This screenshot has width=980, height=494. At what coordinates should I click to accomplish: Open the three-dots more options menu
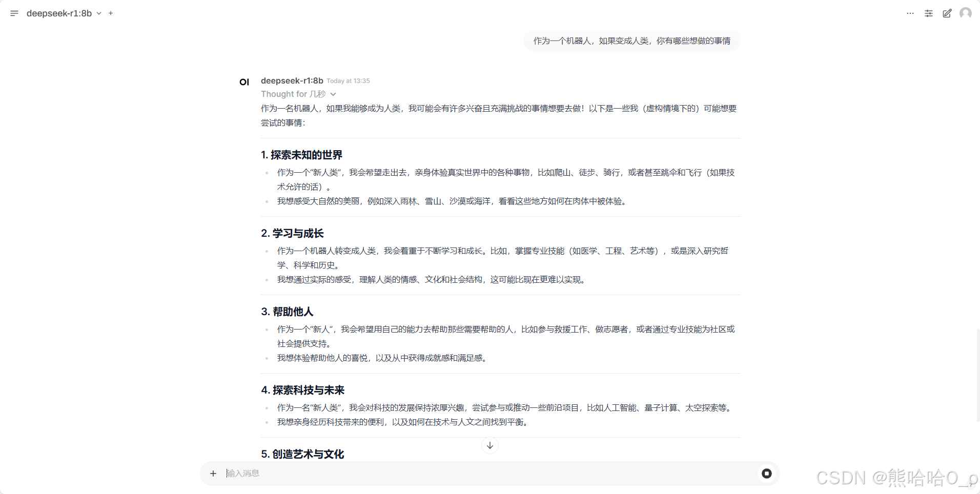[x=910, y=13]
